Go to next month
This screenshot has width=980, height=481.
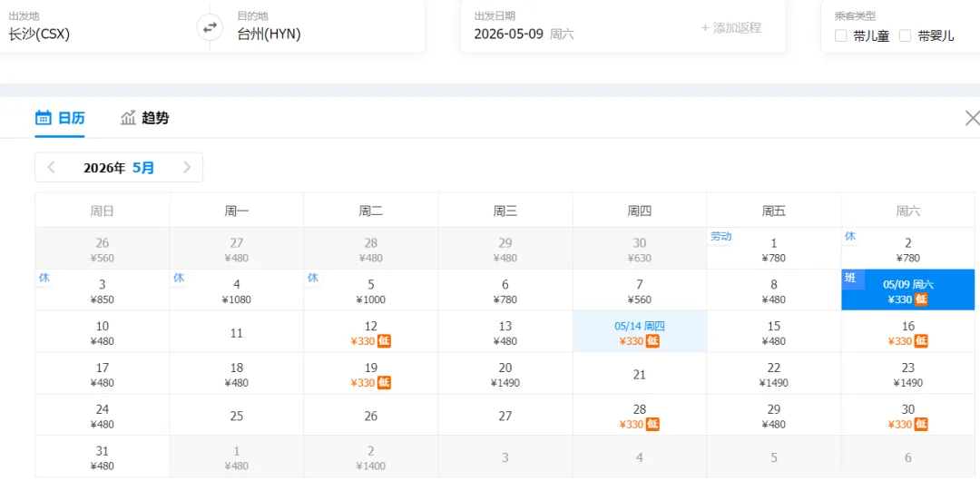(187, 167)
